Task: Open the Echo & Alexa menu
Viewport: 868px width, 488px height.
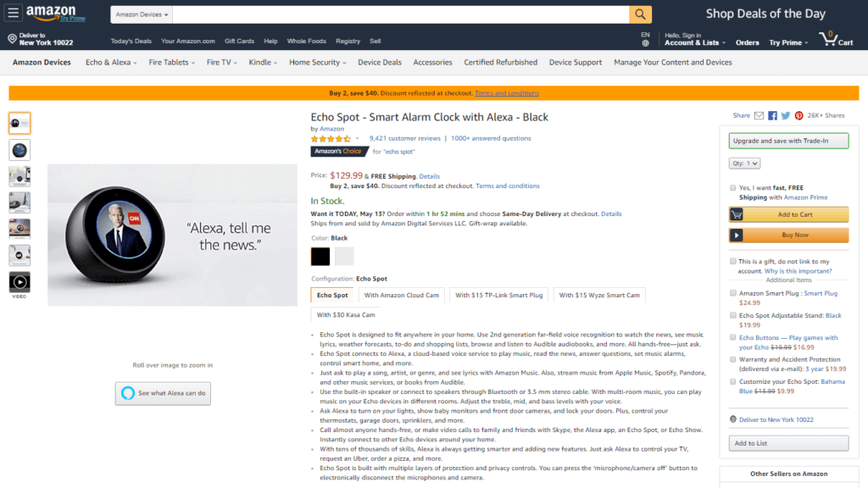Action: [x=111, y=62]
